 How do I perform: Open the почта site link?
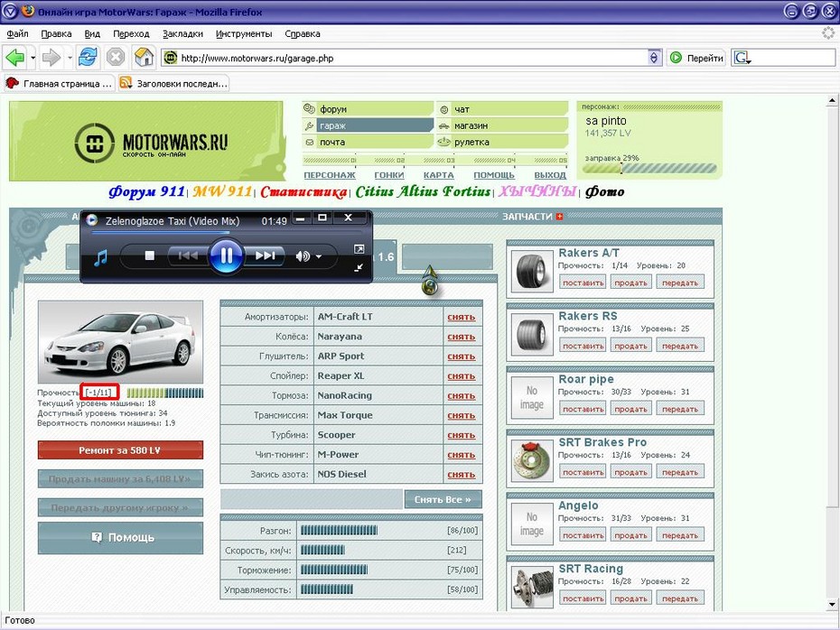[368, 142]
